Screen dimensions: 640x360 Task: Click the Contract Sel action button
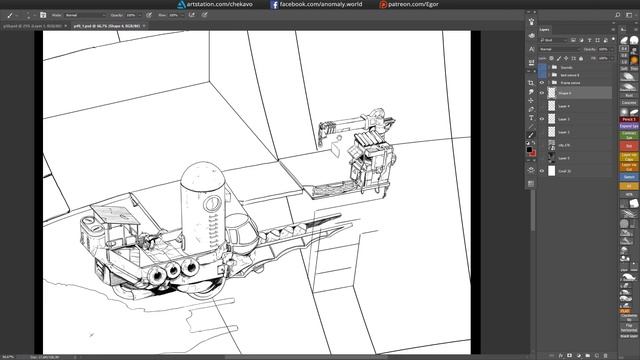pos(629,135)
